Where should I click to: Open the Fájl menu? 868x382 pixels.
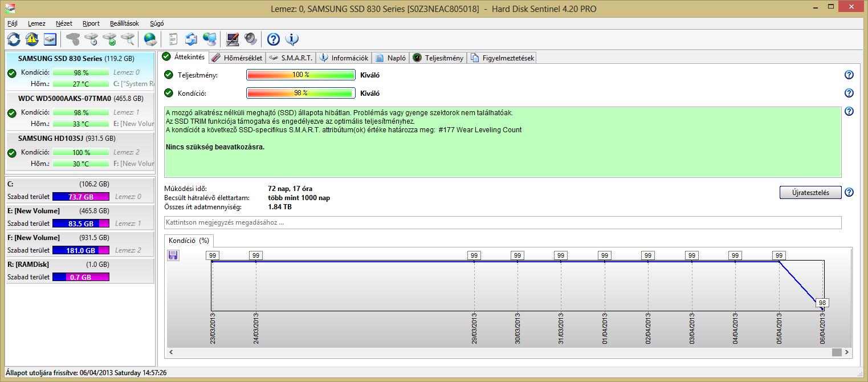pos(13,23)
